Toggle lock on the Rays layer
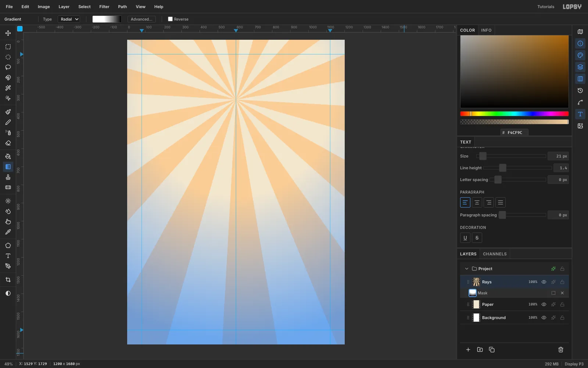The width and height of the screenshot is (588, 368). click(562, 282)
